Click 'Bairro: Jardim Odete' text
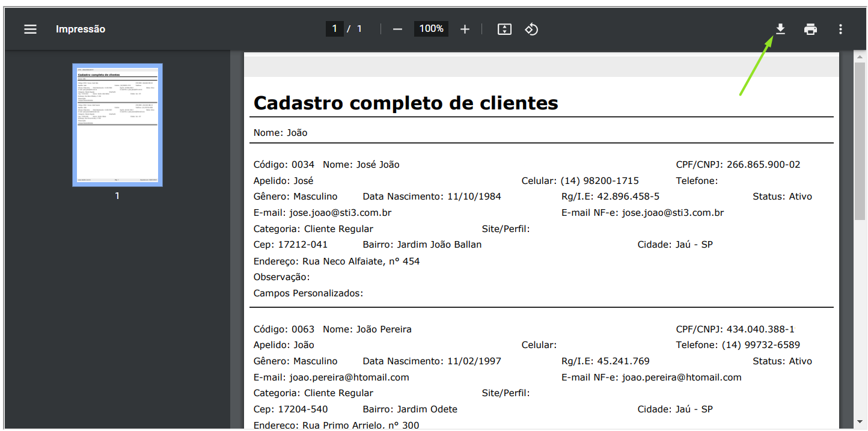The width and height of the screenshot is (868, 431). (411, 409)
